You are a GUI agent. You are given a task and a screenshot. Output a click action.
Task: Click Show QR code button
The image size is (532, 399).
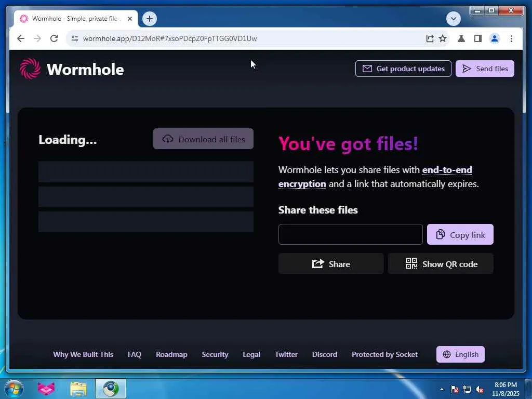441,263
